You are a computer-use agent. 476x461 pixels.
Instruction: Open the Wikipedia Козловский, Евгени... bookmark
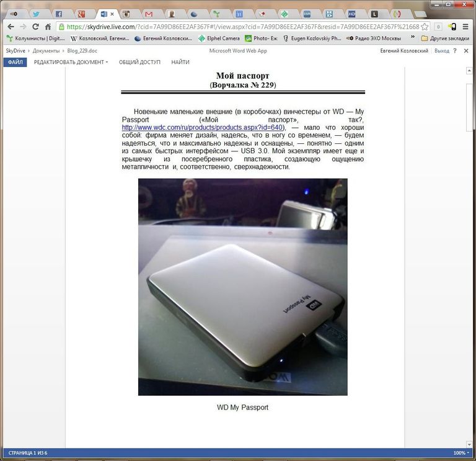(x=100, y=38)
